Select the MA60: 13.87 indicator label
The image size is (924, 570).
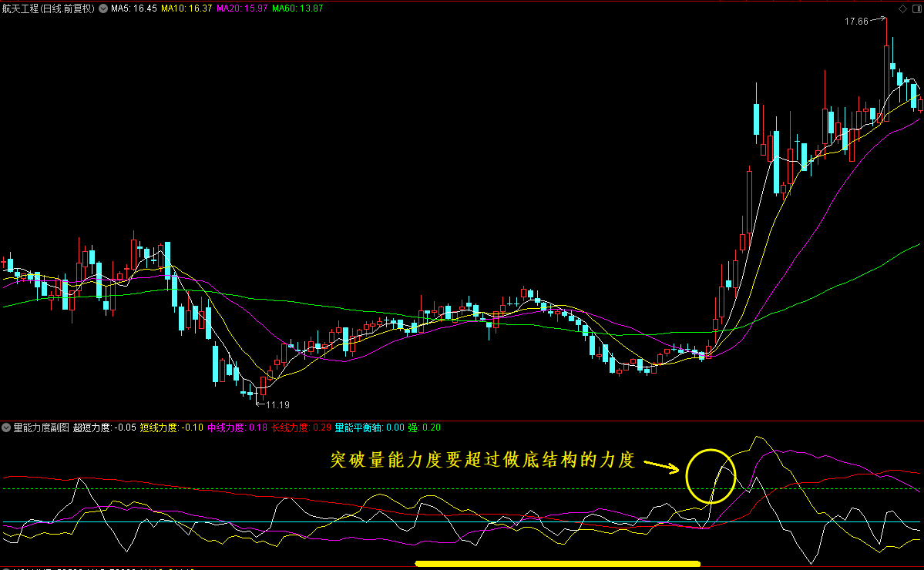[297, 8]
